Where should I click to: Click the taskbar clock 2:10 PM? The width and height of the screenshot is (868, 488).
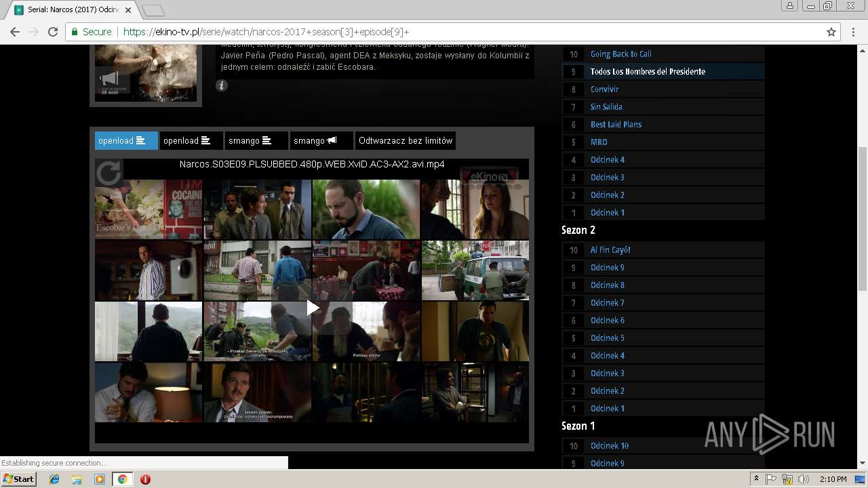(x=833, y=479)
